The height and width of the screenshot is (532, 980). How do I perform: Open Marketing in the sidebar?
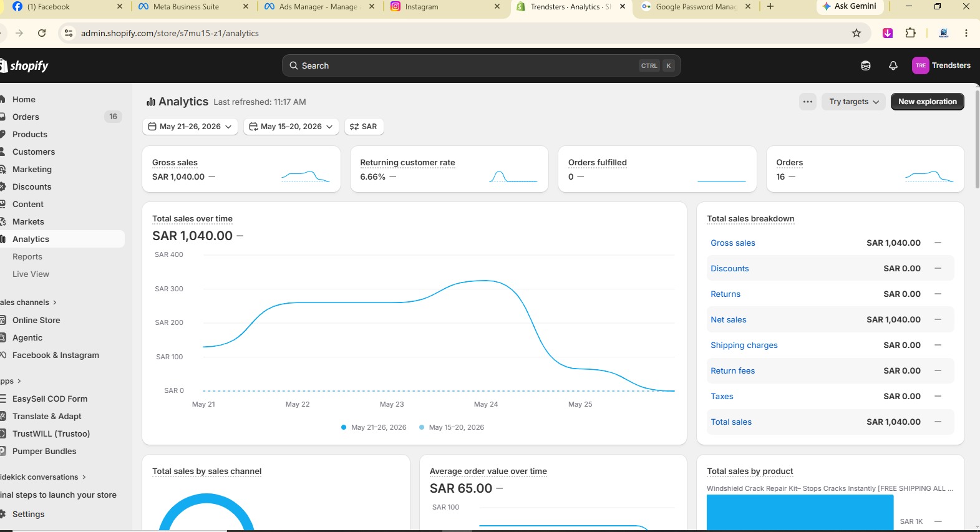click(x=32, y=169)
